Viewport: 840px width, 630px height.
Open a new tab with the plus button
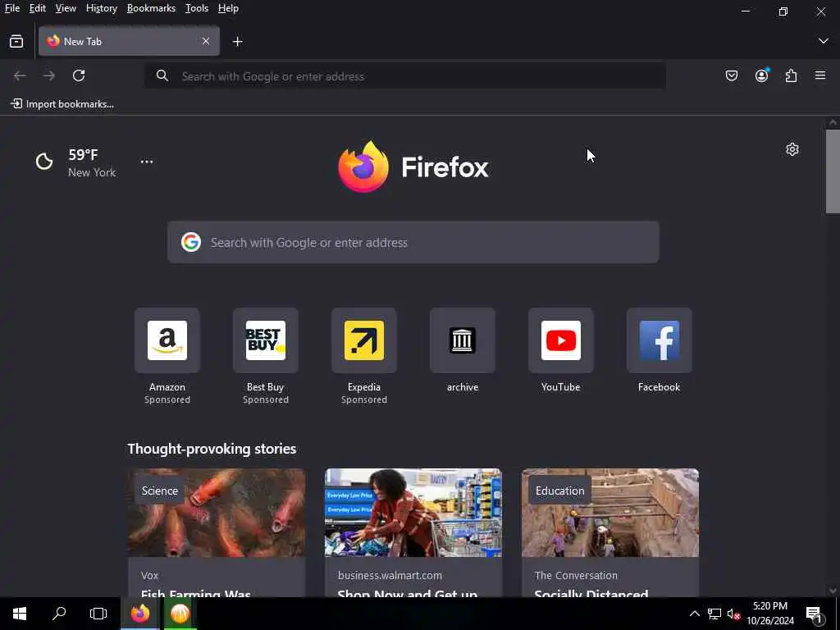[x=237, y=41]
